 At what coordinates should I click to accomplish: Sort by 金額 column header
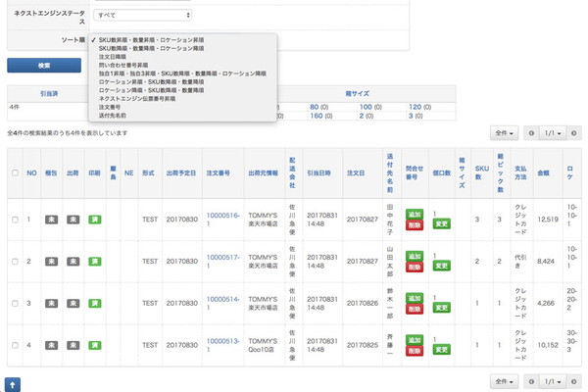[x=543, y=172]
